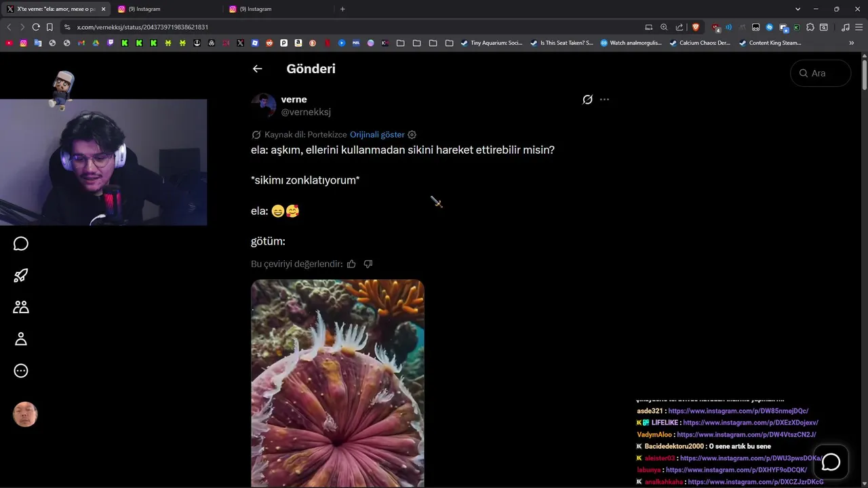Open the X bookmark icon in bookmarks bar
868x488 pixels.
coord(240,43)
